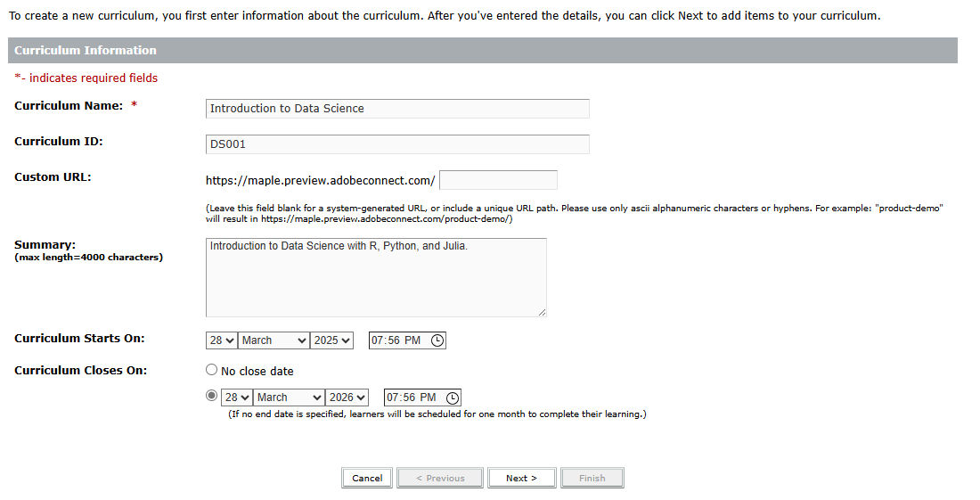Click inside the Summary text area
The height and width of the screenshot is (500, 980).
click(x=375, y=278)
